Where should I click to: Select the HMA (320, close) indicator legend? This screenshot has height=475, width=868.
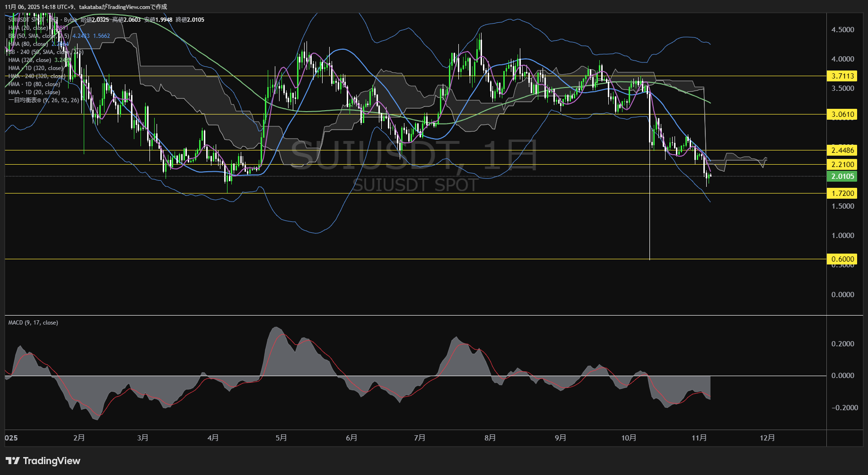(x=29, y=60)
